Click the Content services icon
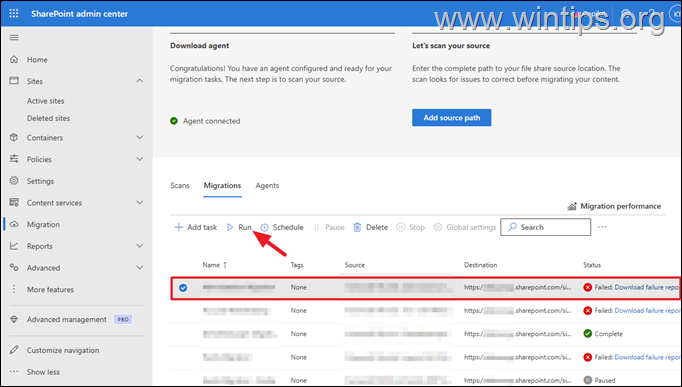Image resolution: width=682 pixels, height=387 pixels. pyautogui.click(x=14, y=202)
